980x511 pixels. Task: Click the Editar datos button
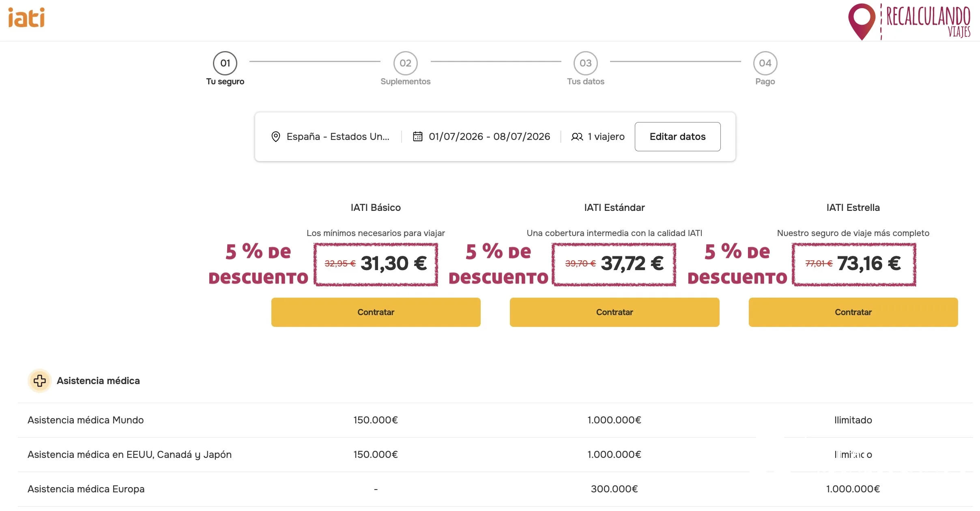pyautogui.click(x=677, y=137)
